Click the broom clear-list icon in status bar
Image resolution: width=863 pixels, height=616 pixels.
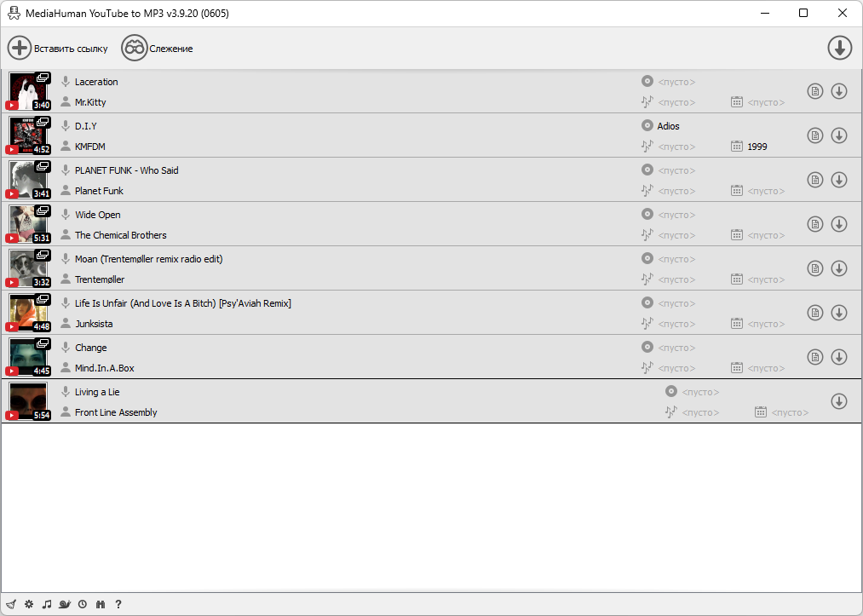click(x=11, y=604)
